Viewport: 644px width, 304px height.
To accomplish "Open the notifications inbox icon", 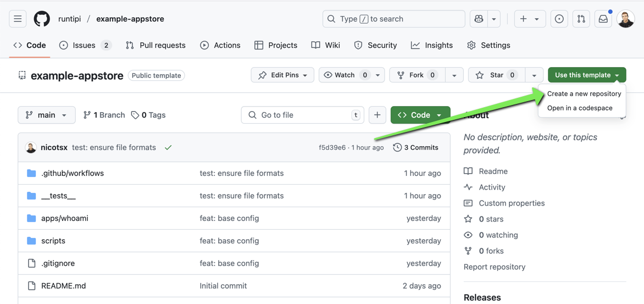I will point(603,19).
